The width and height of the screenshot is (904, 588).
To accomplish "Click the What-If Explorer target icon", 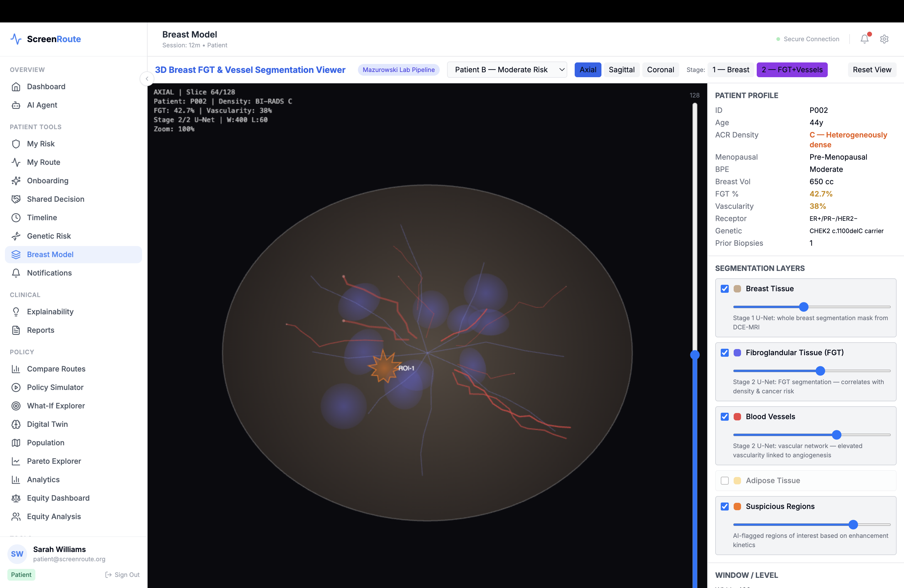I will point(16,406).
